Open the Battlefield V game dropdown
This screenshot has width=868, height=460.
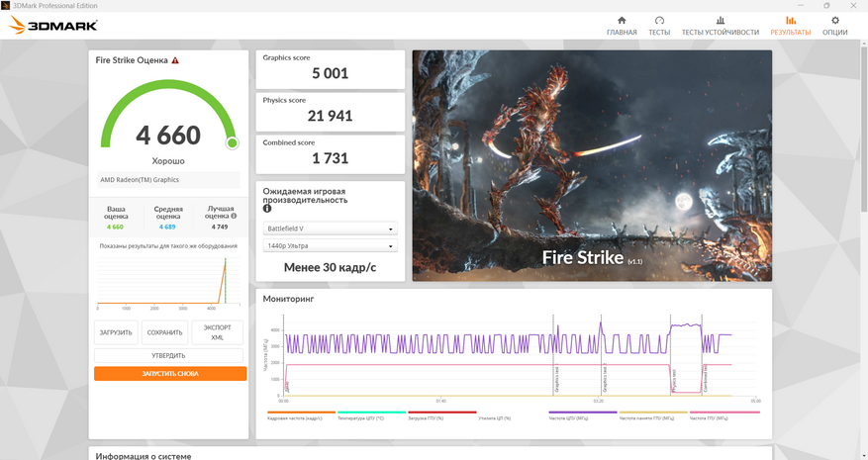[x=330, y=229]
